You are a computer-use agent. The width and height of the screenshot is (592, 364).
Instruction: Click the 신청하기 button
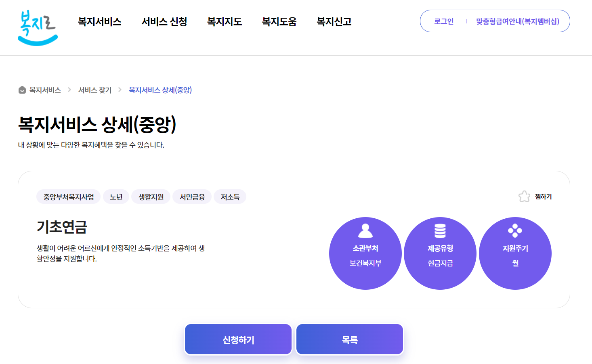[238, 339]
